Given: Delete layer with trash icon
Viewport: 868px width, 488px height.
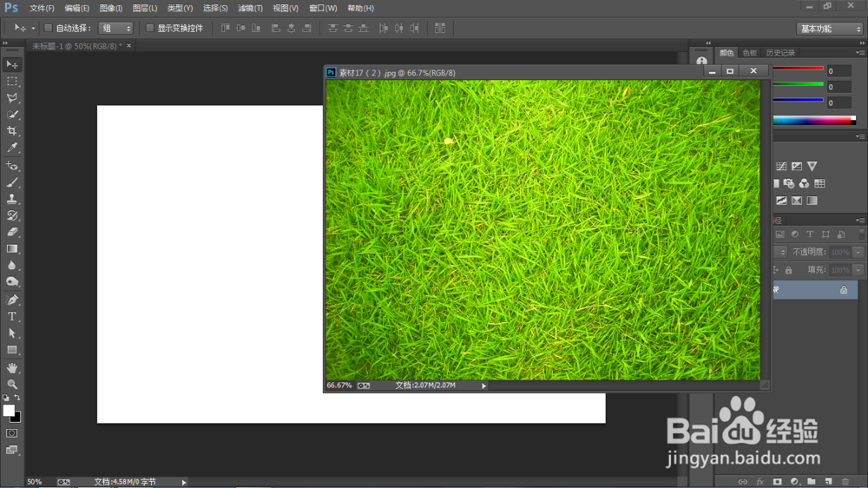Looking at the screenshot, I should 845,481.
